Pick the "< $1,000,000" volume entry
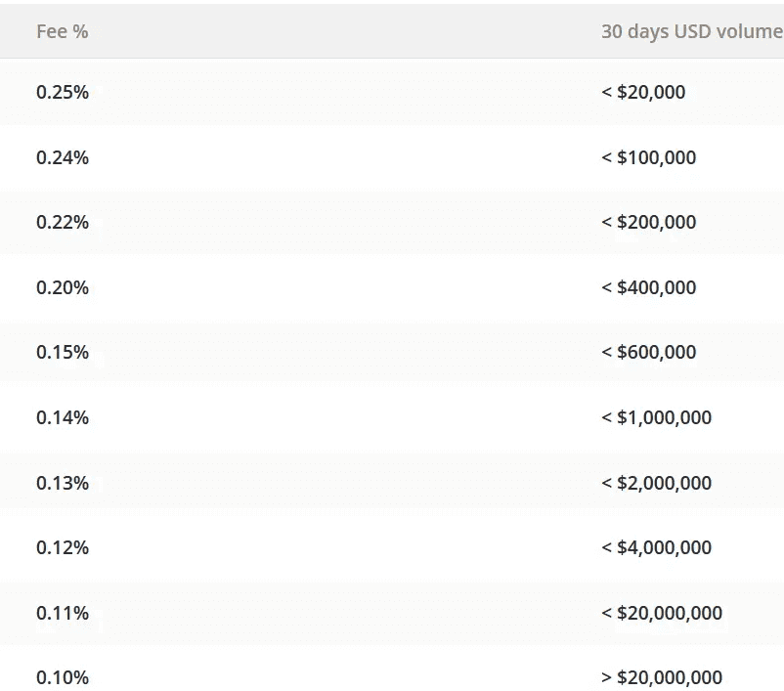The image size is (784, 691). click(656, 417)
